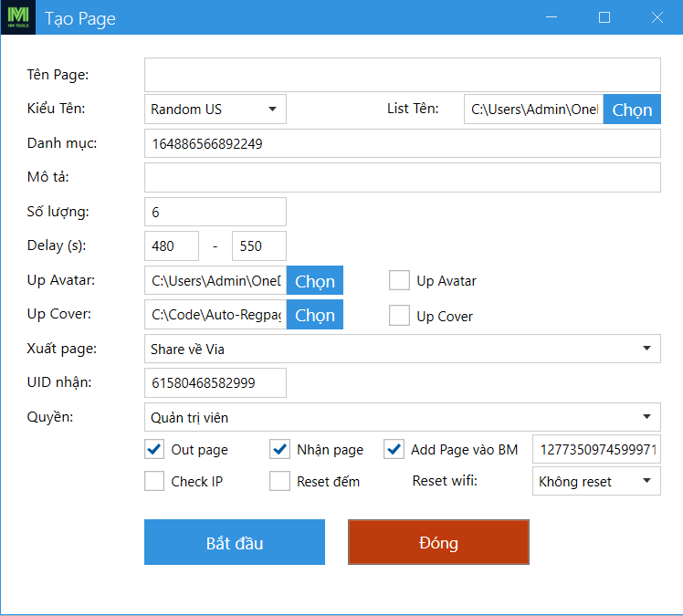Click Chọn button for Up Cover
The width and height of the screenshot is (683, 616).
coord(314,314)
